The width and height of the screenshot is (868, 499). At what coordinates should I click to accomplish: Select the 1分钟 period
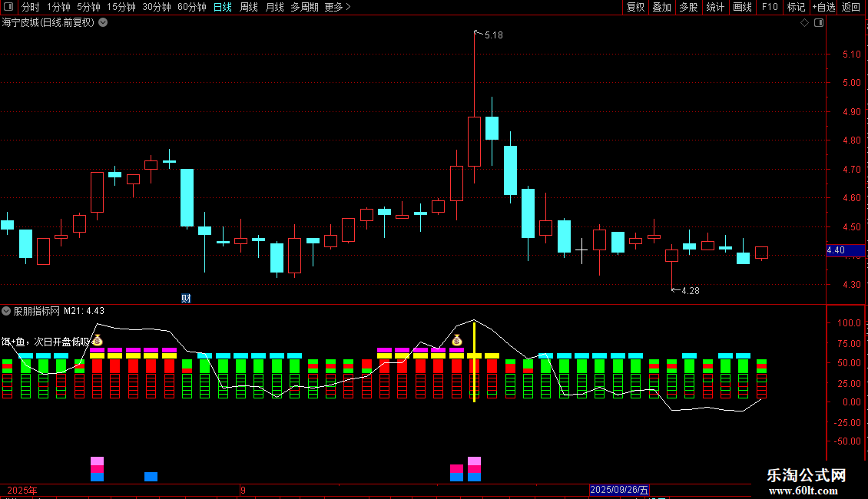pyautogui.click(x=58, y=7)
